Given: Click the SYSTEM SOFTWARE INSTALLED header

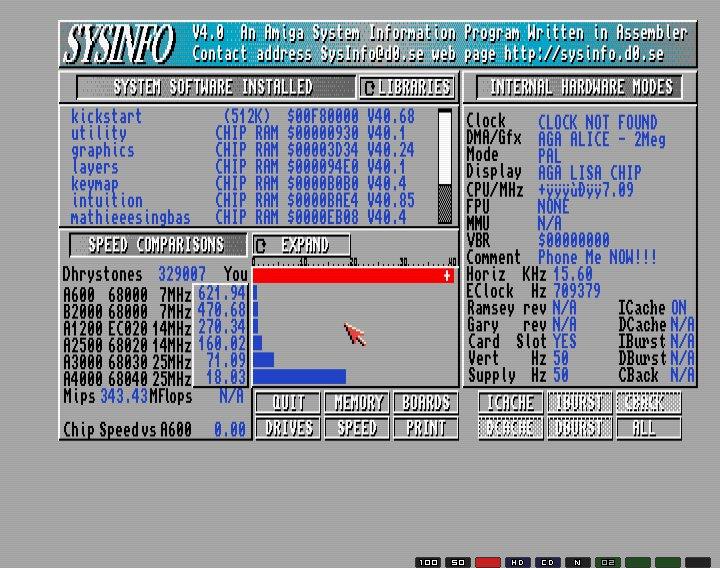Looking at the screenshot, I should [x=215, y=87].
